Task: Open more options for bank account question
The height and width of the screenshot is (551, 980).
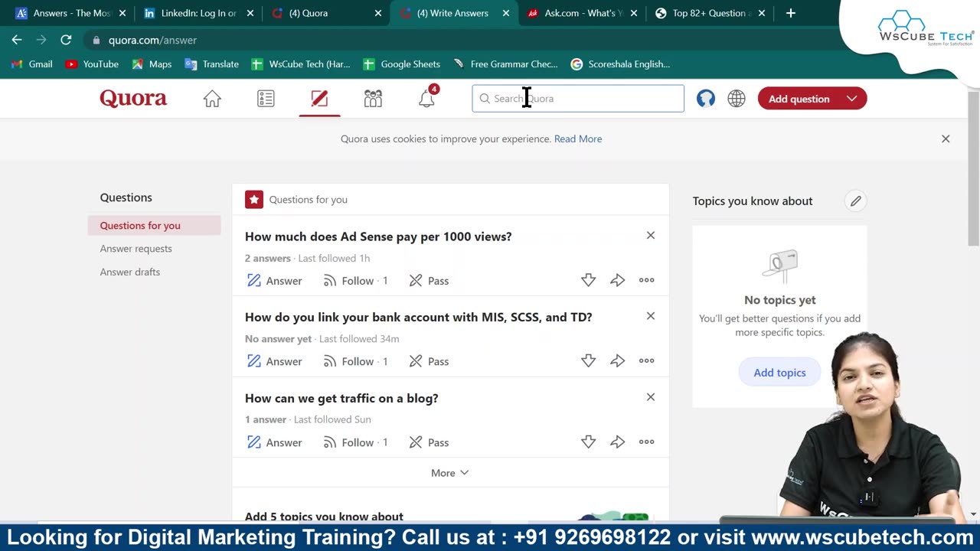Action: point(647,360)
